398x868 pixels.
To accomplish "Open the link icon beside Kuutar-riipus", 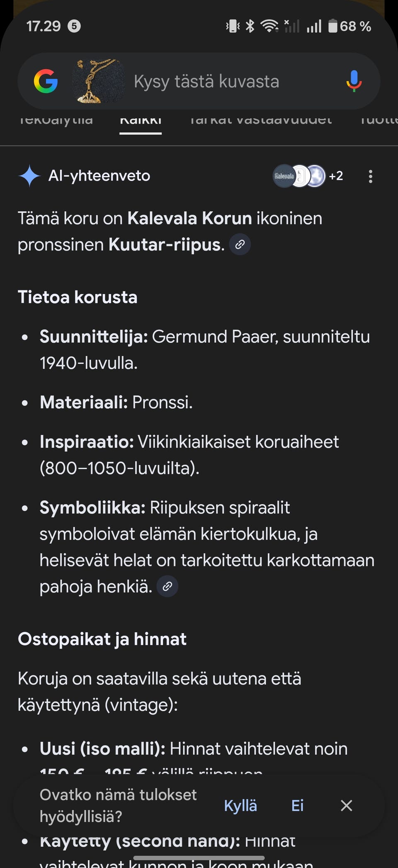I will (240, 244).
